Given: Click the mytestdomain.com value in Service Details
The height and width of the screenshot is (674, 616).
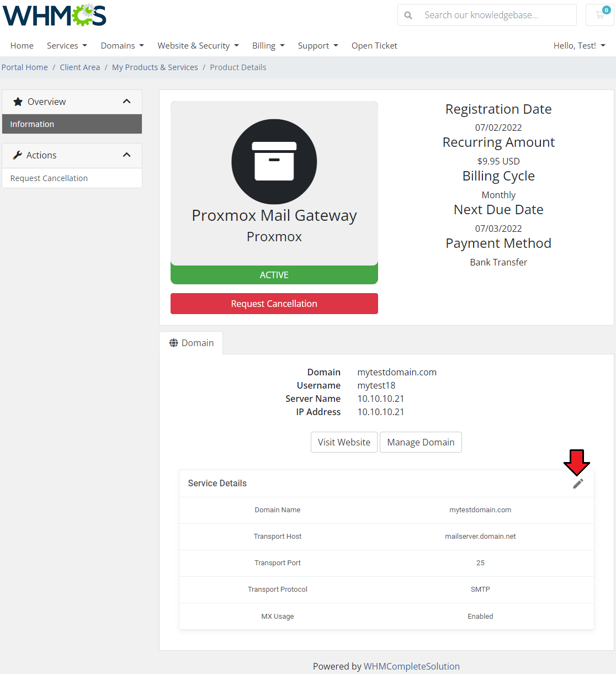Looking at the screenshot, I should [x=480, y=510].
